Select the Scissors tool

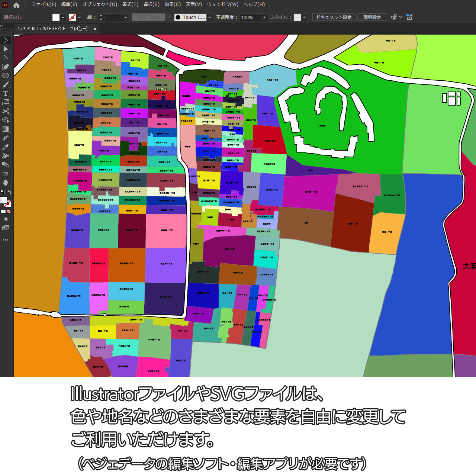(x=6, y=112)
